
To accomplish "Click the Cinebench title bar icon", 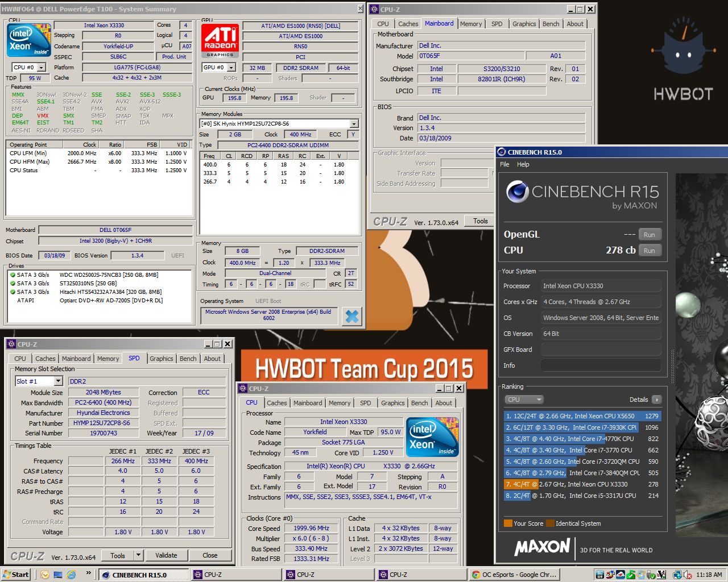I will [x=501, y=152].
